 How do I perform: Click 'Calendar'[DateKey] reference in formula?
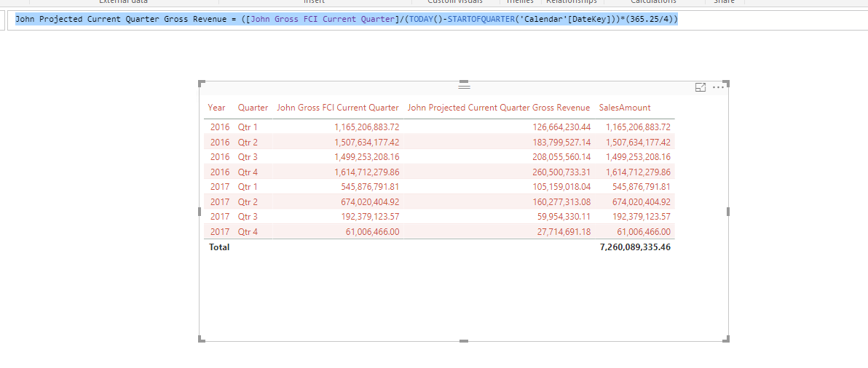point(564,20)
